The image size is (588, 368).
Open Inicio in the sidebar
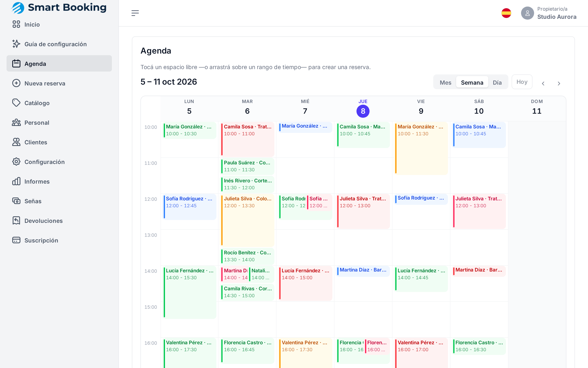point(59,24)
